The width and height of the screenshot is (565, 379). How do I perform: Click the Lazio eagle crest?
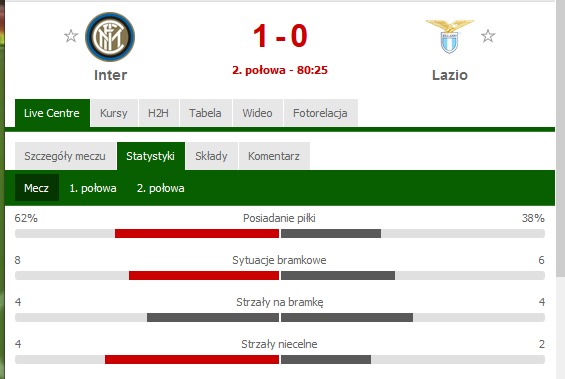click(450, 37)
